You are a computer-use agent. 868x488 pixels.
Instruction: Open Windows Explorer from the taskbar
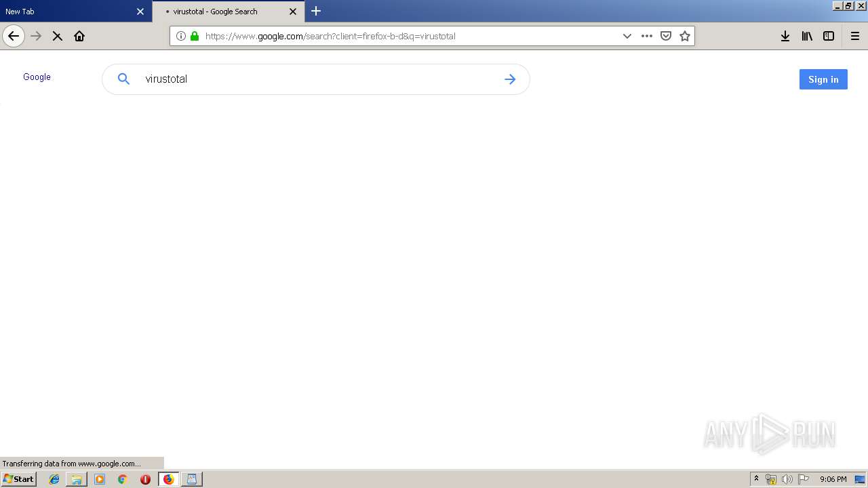(x=77, y=479)
